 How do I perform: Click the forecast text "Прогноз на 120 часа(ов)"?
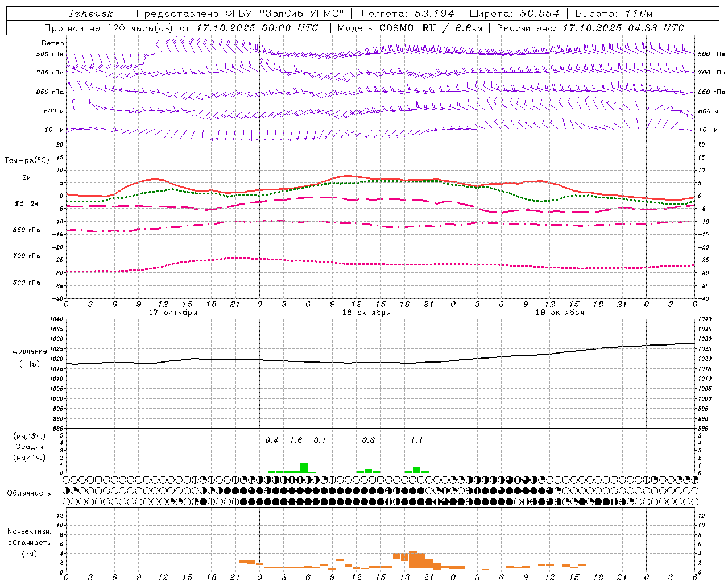tap(110, 28)
